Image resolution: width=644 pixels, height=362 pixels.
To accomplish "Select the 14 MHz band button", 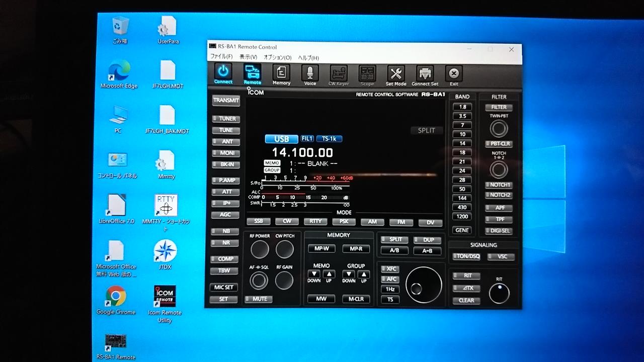I will click(462, 143).
